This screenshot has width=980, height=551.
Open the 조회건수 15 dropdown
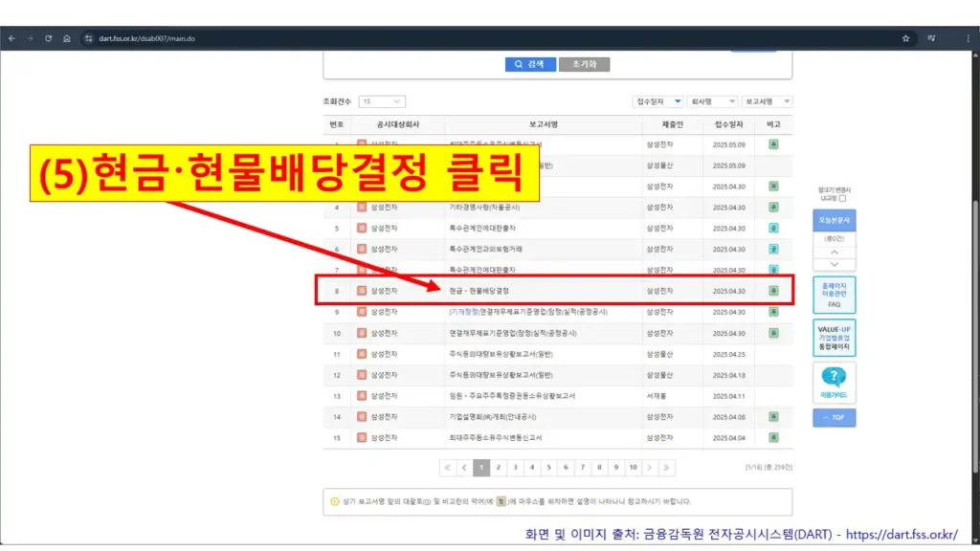point(382,101)
